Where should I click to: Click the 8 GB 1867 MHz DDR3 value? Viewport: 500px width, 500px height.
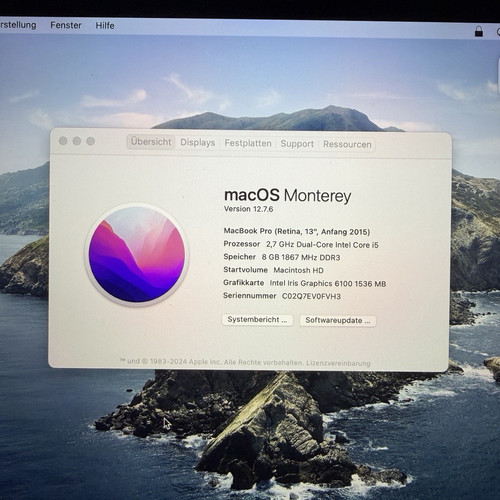tap(301, 257)
